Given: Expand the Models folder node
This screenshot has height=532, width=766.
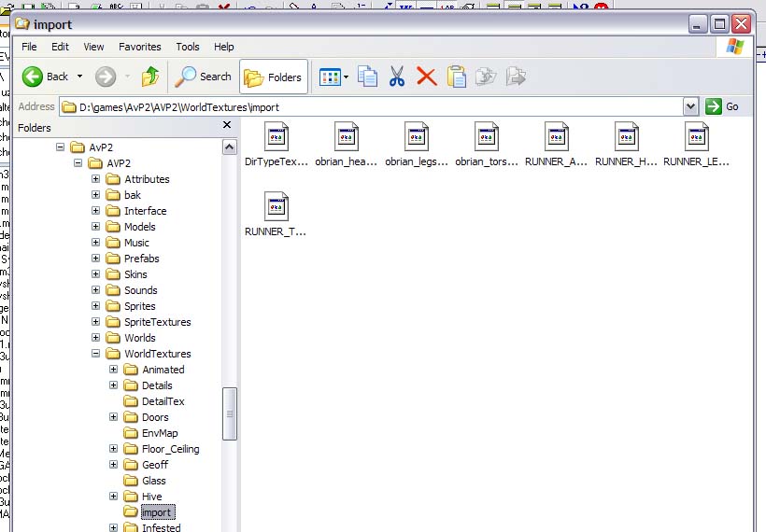Looking at the screenshot, I should tap(95, 227).
